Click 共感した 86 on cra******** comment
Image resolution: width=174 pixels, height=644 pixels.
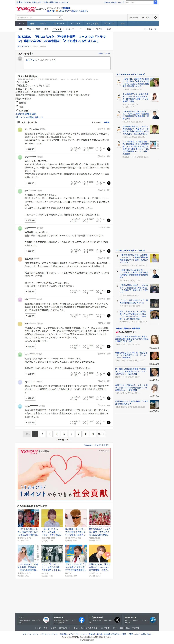(75, 183)
